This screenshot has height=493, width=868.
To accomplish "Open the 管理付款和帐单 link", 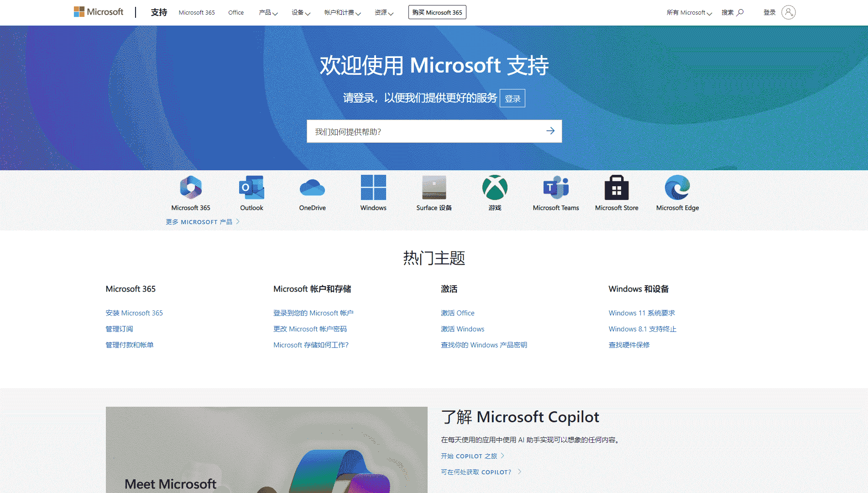I will (130, 345).
